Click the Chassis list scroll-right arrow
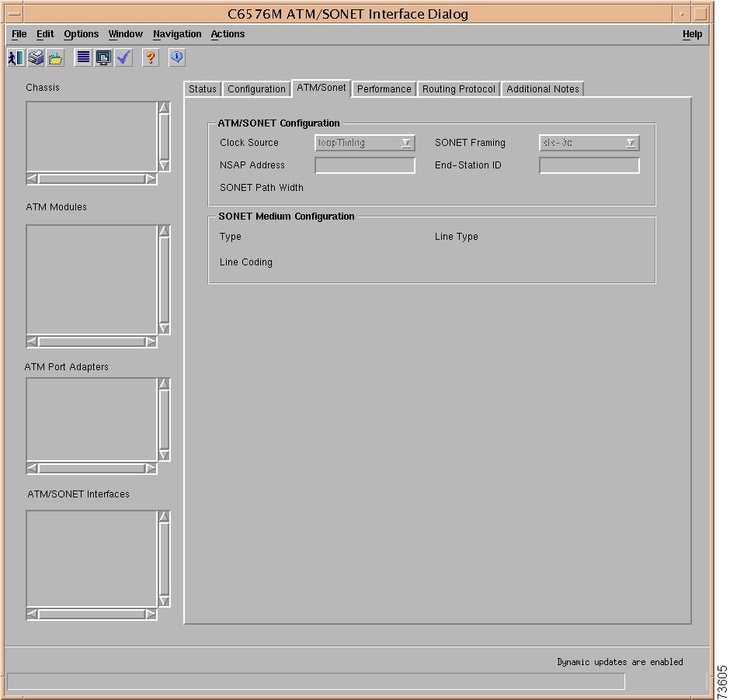 point(151,178)
